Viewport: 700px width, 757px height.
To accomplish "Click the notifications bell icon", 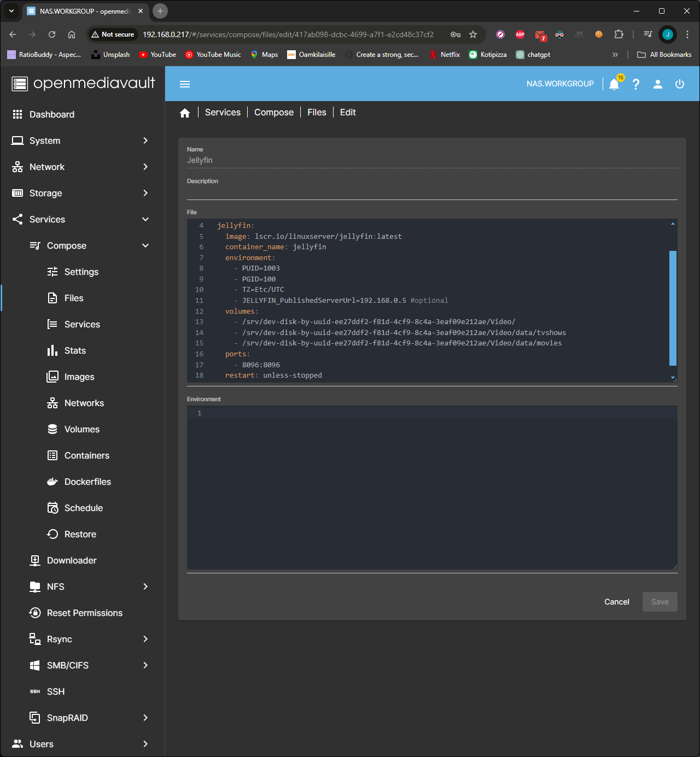I will (x=614, y=84).
